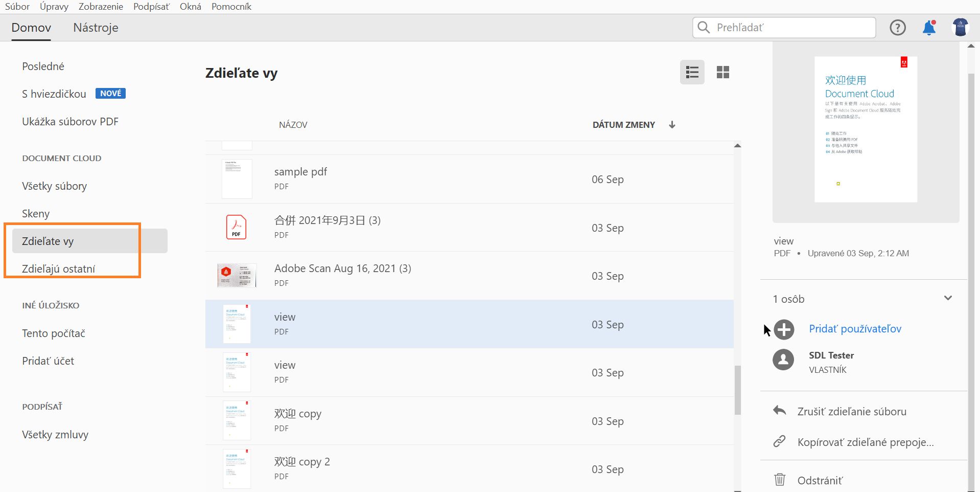The image size is (980, 492).
Task: Open the Okná menu
Action: click(x=191, y=7)
